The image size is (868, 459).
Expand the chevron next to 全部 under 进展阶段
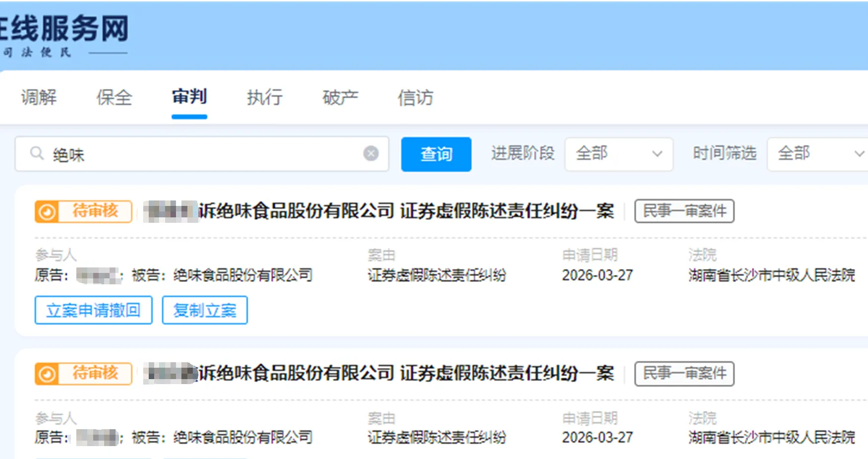coord(658,154)
